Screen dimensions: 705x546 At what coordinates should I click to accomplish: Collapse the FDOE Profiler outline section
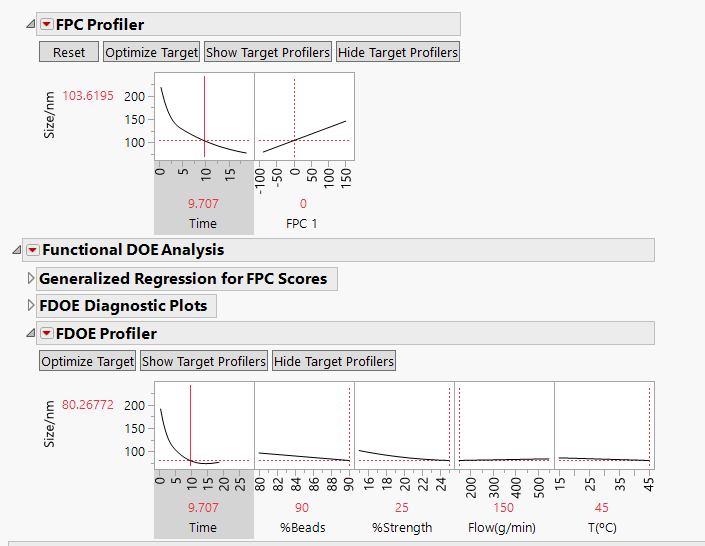click(30, 333)
